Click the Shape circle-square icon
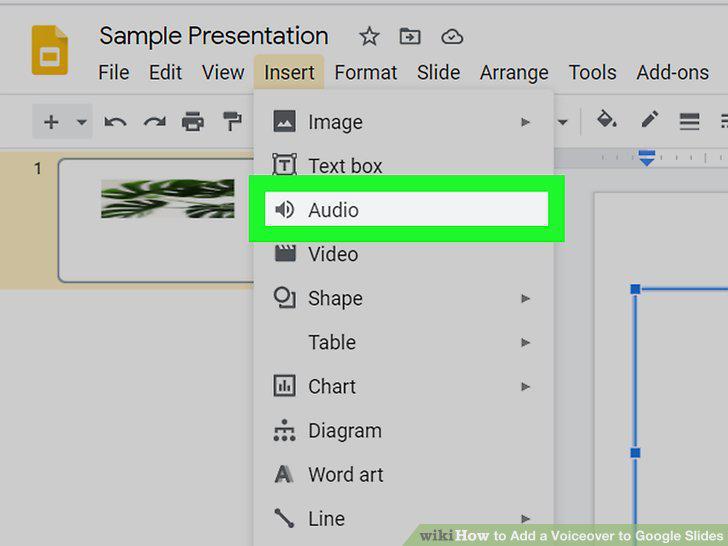This screenshot has height=546, width=728. (284, 298)
